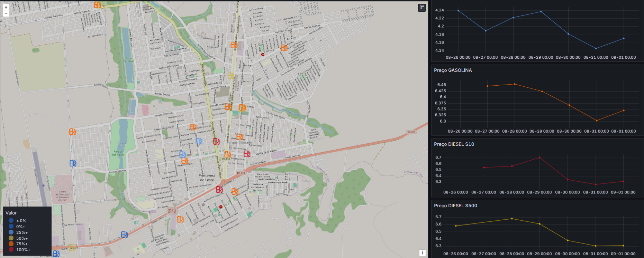Click the 4.24 axis label in top chart
Image resolution: width=644 pixels, height=258 pixels.
click(x=439, y=10)
